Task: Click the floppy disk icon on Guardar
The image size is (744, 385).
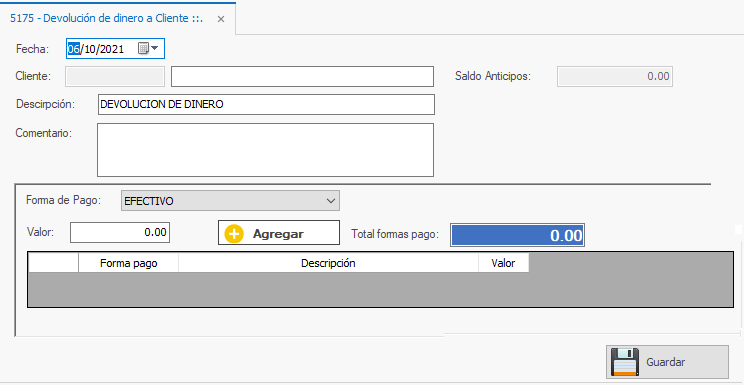Action: (624, 362)
